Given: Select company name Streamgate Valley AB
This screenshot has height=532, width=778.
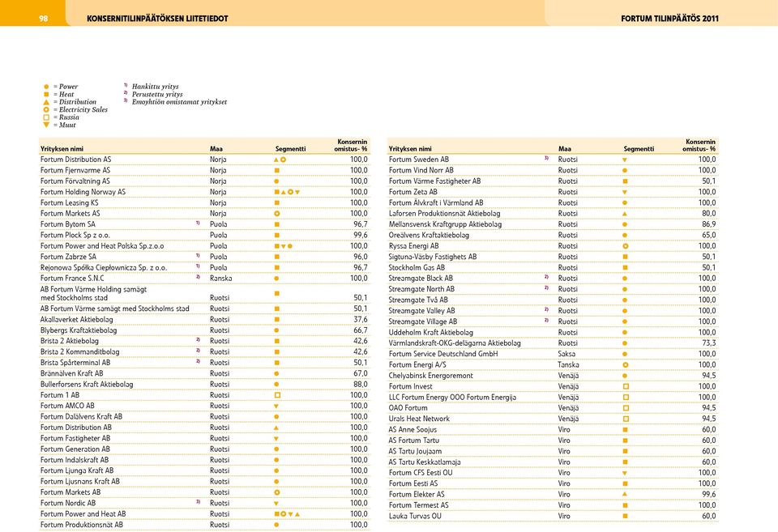Looking at the screenshot, I should click(x=421, y=311).
